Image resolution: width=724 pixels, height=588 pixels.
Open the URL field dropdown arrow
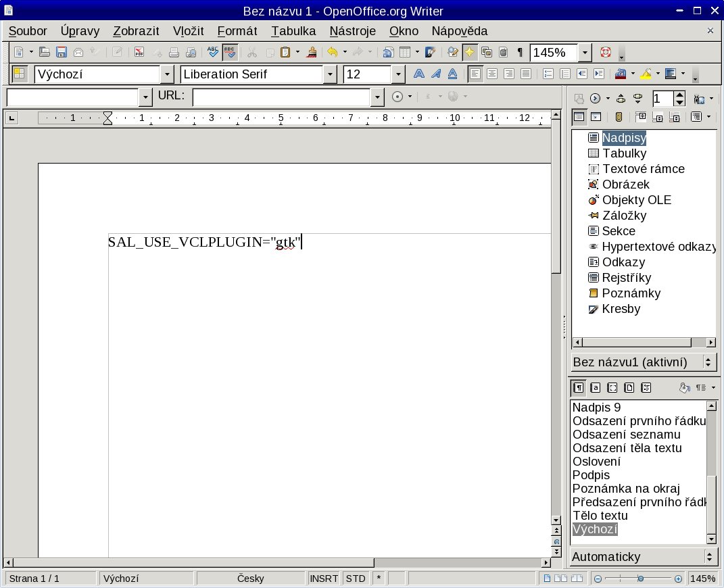coord(377,97)
